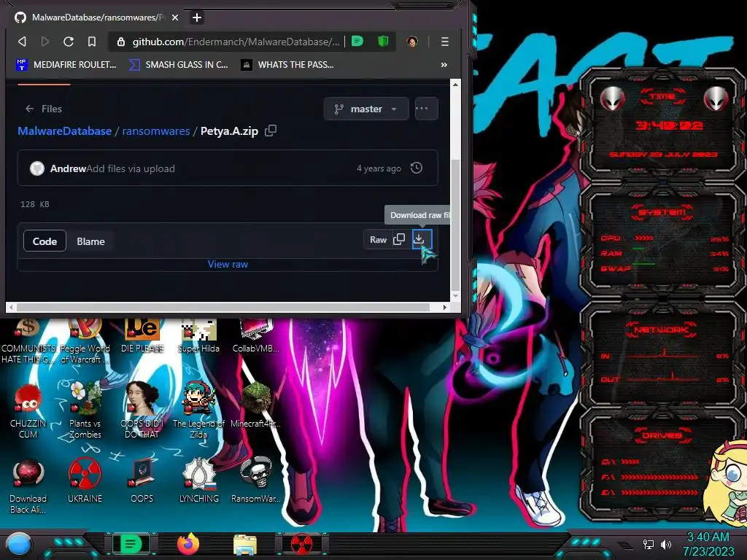Open The Legend of Zilda desktop icon
The width and height of the screenshot is (747, 560).
point(198,410)
